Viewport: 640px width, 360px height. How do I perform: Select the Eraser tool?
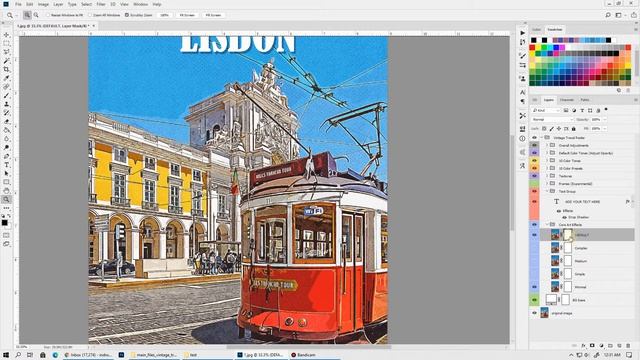(6, 121)
